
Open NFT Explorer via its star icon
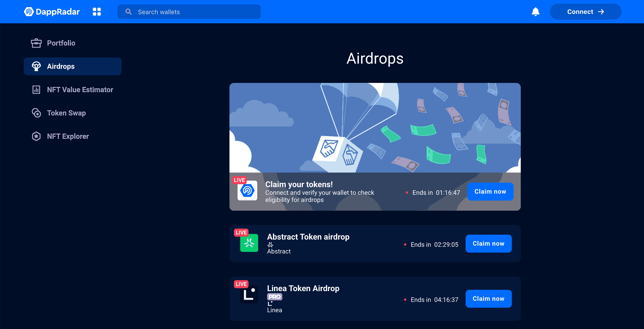point(36,136)
